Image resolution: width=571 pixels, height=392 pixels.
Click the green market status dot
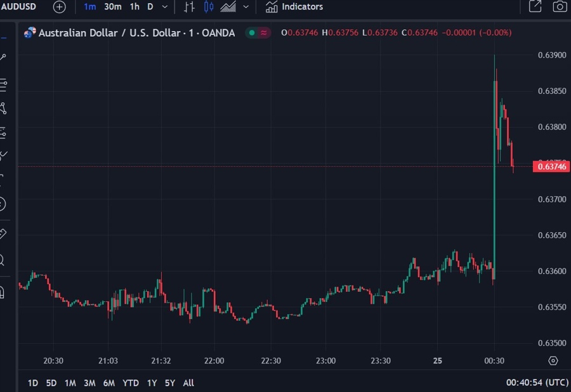tap(252, 33)
